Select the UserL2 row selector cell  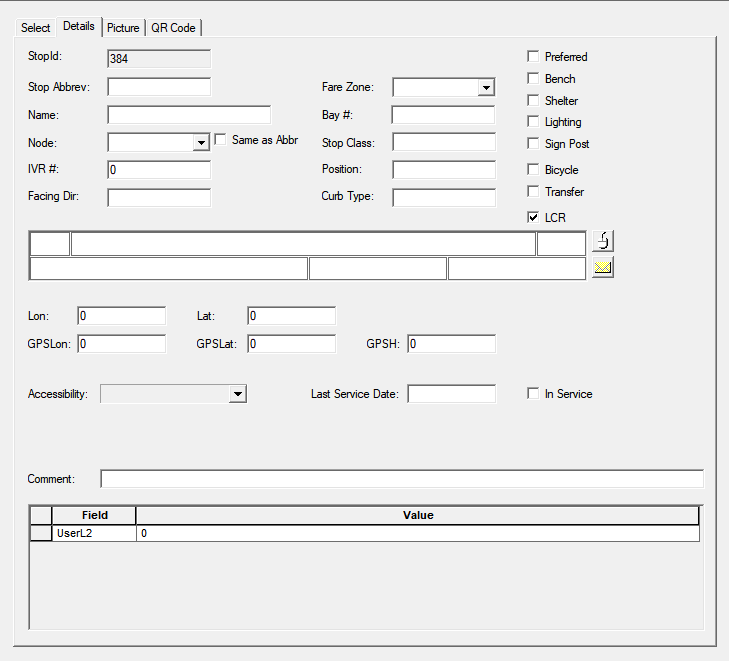coord(41,533)
